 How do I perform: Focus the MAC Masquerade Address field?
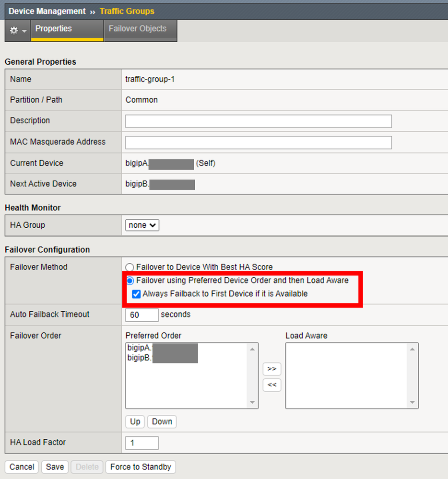(259, 142)
